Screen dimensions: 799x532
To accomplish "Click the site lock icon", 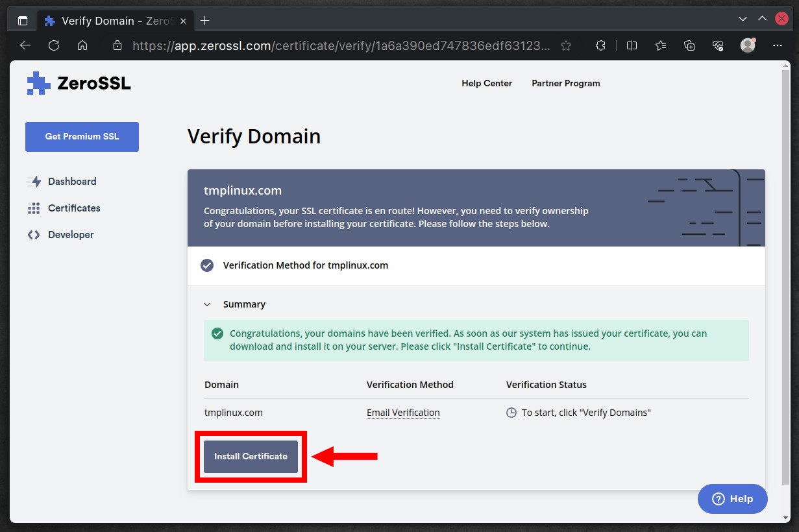I will pos(117,45).
